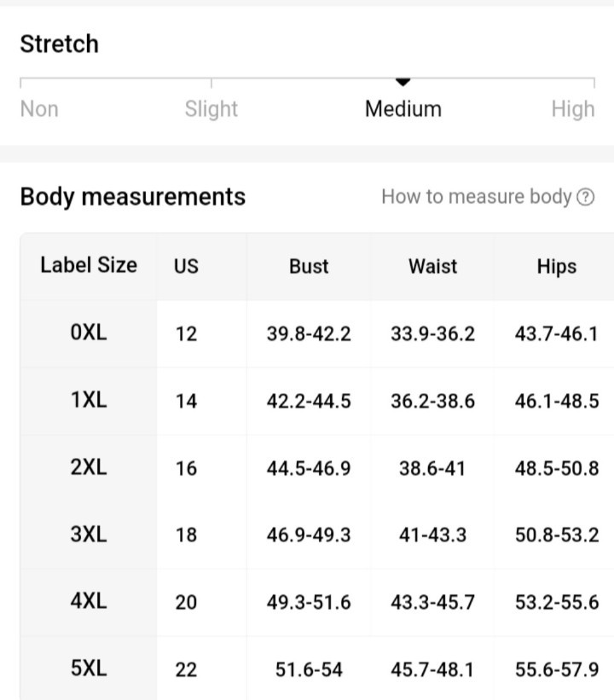This screenshot has width=614, height=700.
Task: Select the 5XL size row label
Action: pos(89,668)
